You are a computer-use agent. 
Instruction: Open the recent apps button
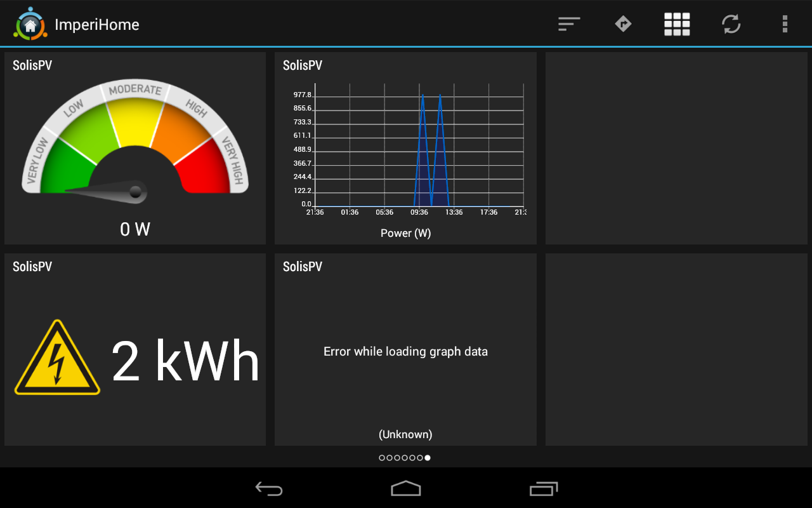pos(544,488)
